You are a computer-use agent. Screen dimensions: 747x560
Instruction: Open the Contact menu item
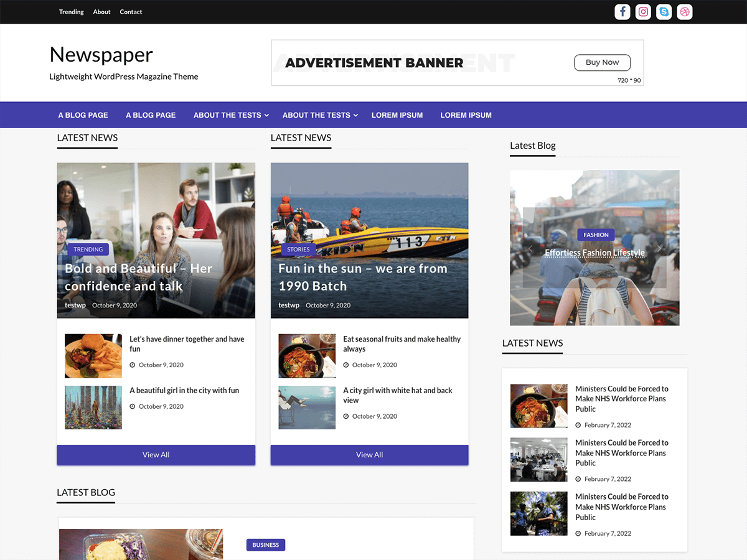click(131, 12)
